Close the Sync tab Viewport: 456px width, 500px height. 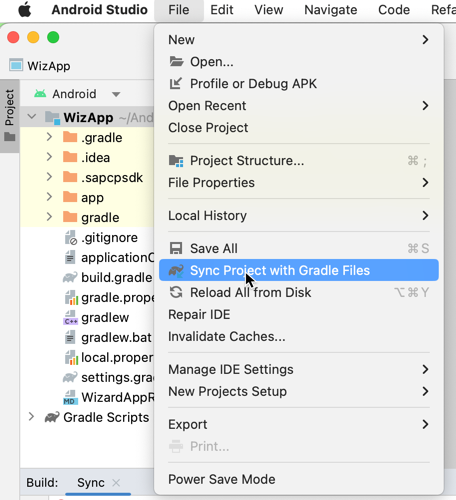coord(116,482)
